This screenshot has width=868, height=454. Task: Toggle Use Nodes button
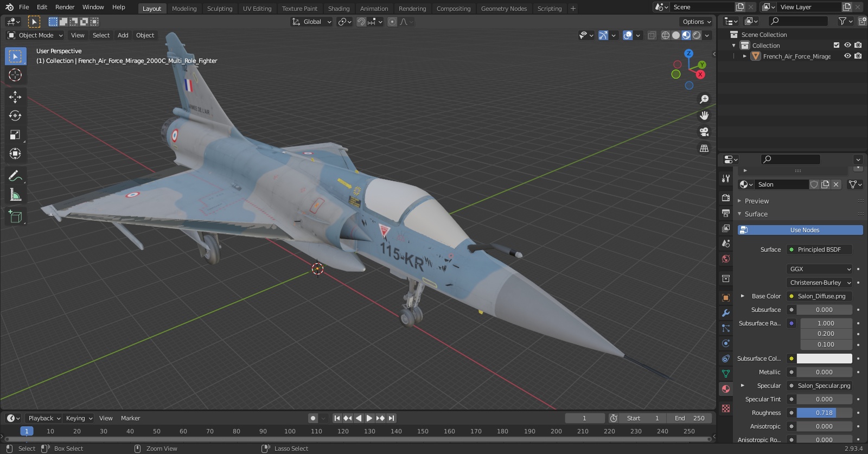click(x=800, y=230)
